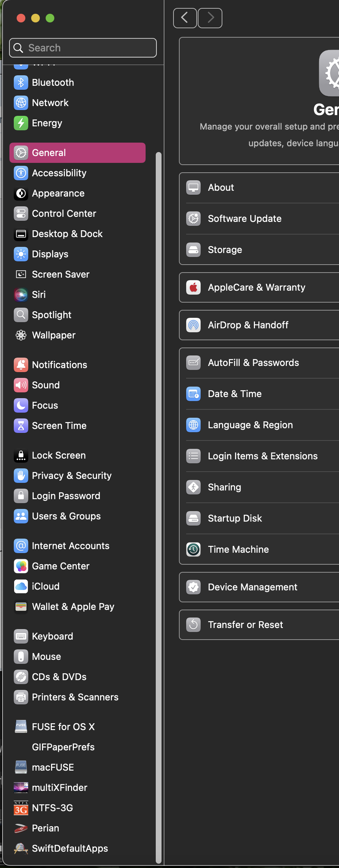This screenshot has height=868, width=339.
Task: Open the About row
Action: pos(259,187)
